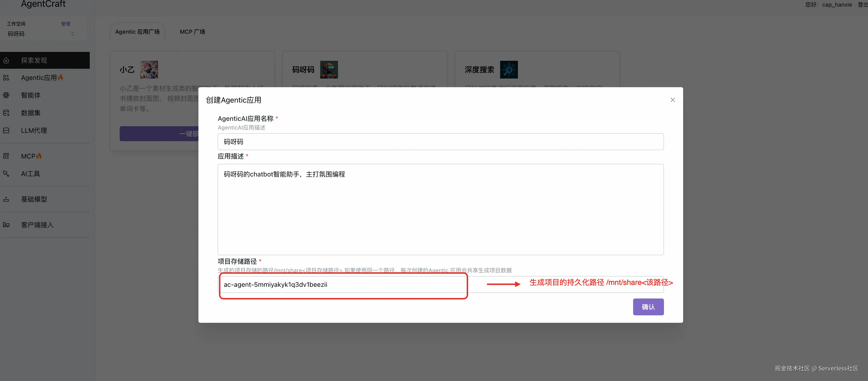Click the LLM代理 sidebar icon
The image size is (868, 381).
pyautogui.click(x=6, y=130)
